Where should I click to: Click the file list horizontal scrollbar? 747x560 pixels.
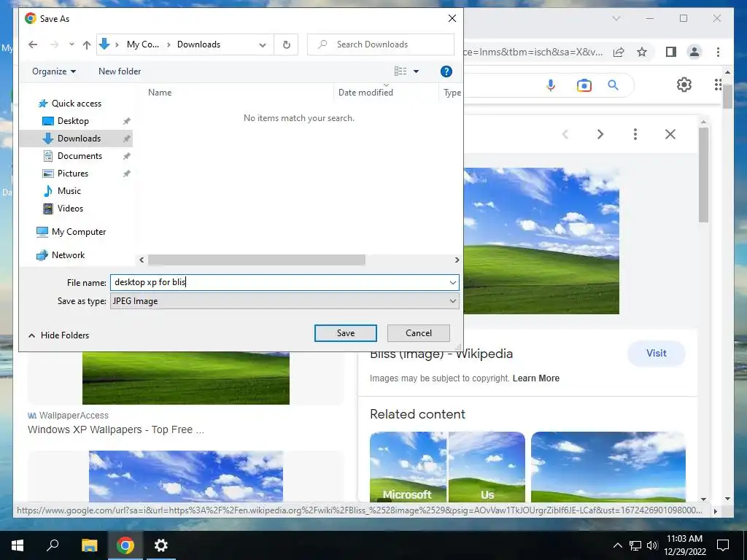[257, 260]
